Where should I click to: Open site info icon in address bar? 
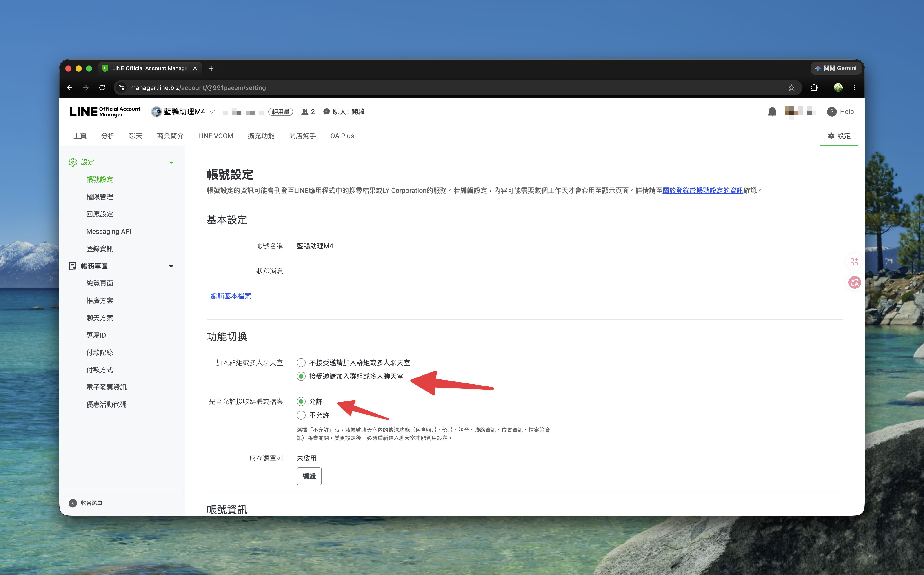pyautogui.click(x=121, y=88)
